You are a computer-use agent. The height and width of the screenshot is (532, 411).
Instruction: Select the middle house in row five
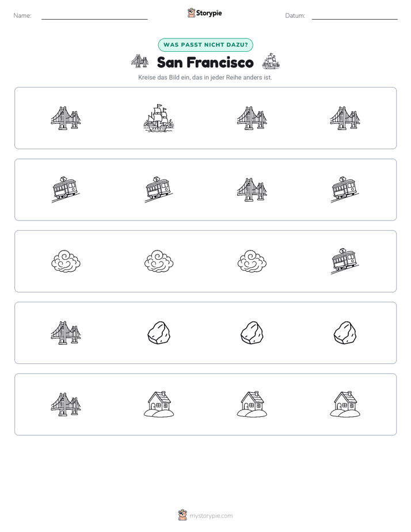click(252, 404)
